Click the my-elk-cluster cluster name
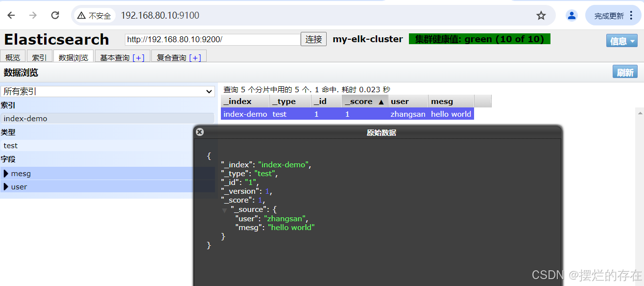This screenshot has width=644, height=286. [x=368, y=39]
